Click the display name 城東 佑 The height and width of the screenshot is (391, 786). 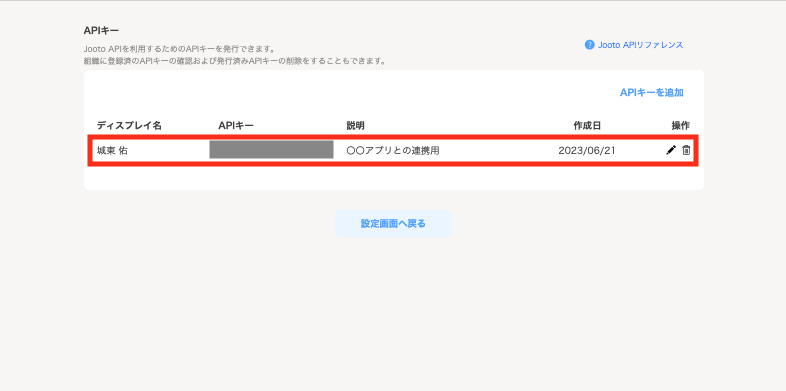coord(112,150)
